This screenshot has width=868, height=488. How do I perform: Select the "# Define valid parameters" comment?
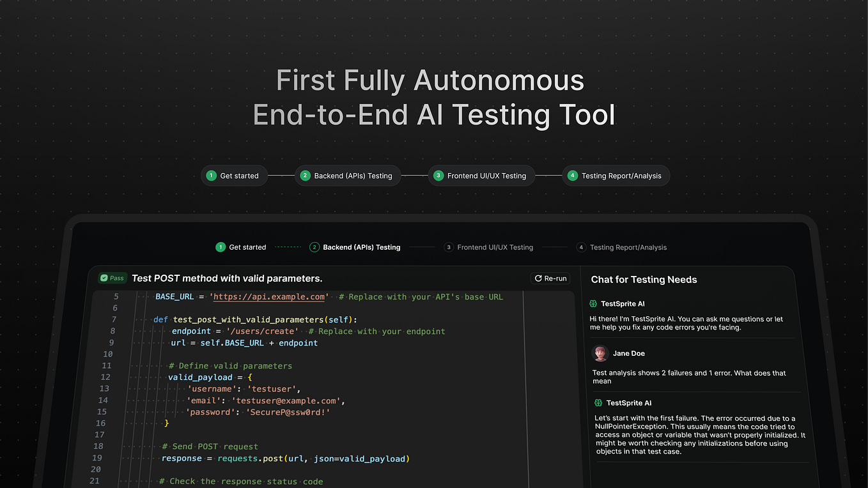coord(230,366)
